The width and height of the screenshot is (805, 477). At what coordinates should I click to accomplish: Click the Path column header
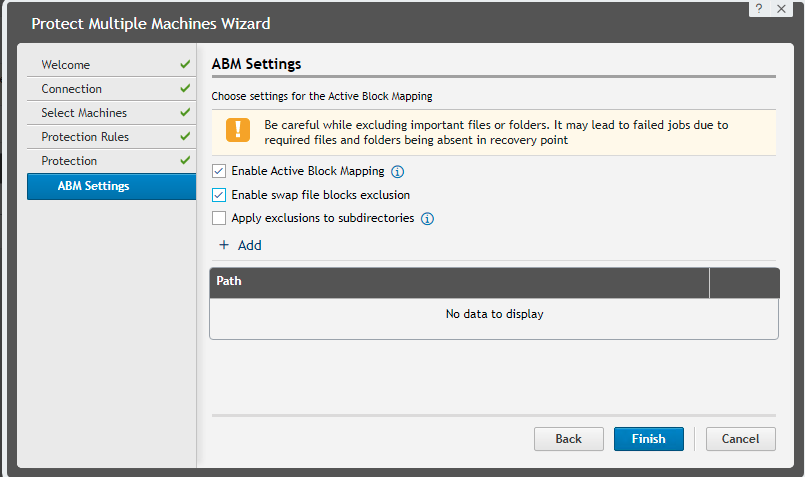point(459,282)
